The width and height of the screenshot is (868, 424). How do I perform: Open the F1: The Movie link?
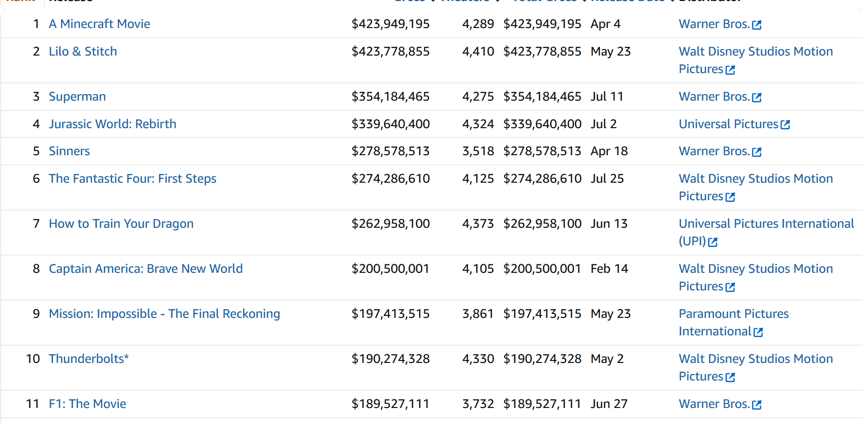(x=87, y=404)
